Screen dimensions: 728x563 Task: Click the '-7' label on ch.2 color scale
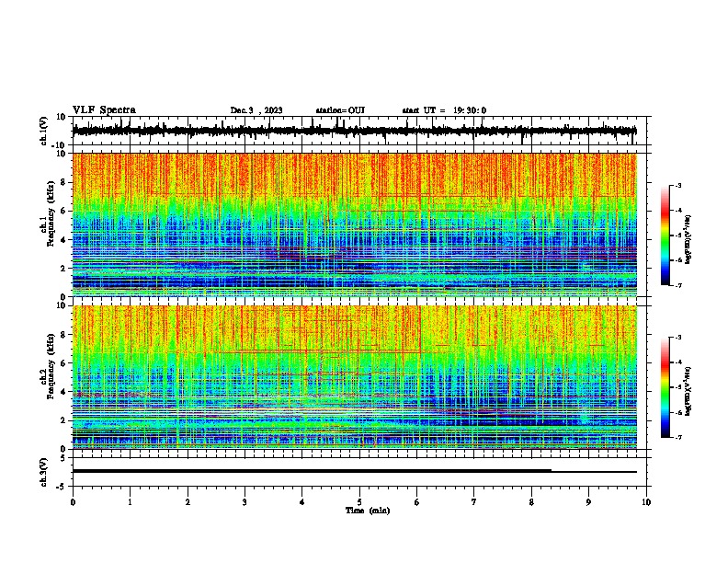coord(677,437)
